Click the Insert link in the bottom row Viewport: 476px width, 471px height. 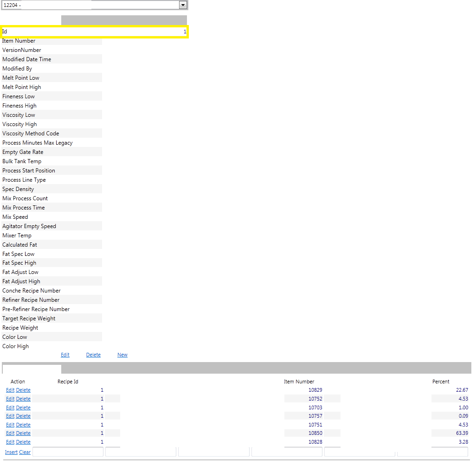[11, 452]
